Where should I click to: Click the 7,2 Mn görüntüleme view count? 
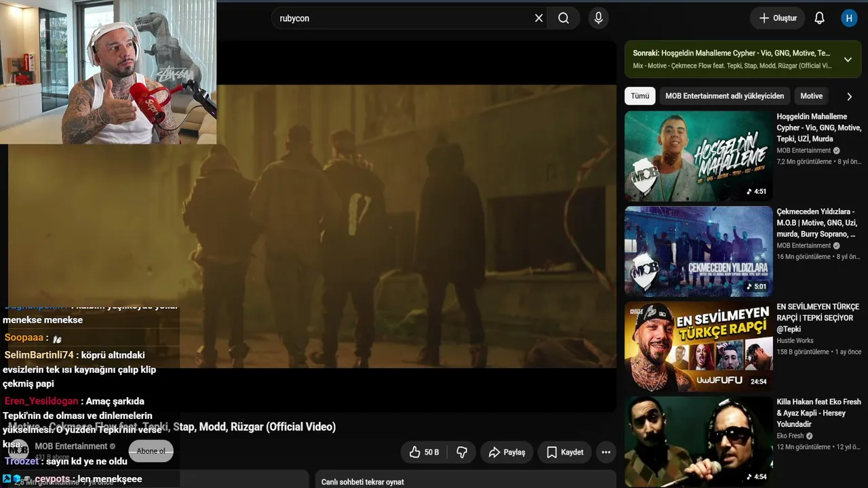pos(804,162)
